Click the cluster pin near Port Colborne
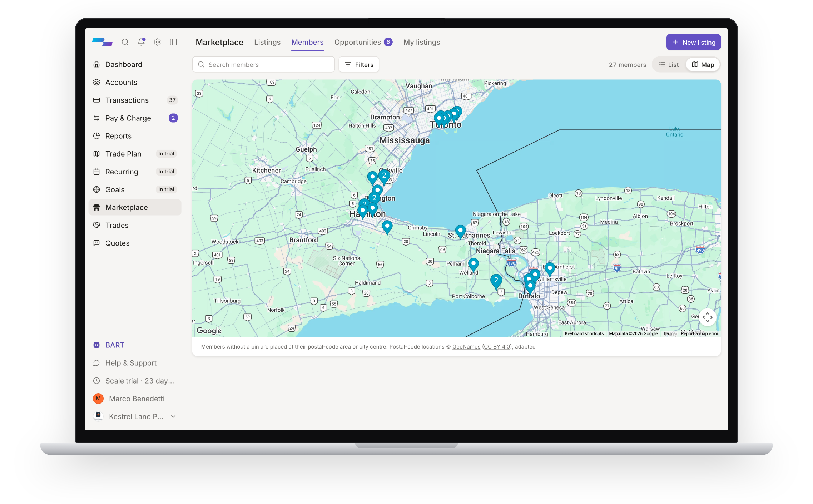 pos(496,282)
